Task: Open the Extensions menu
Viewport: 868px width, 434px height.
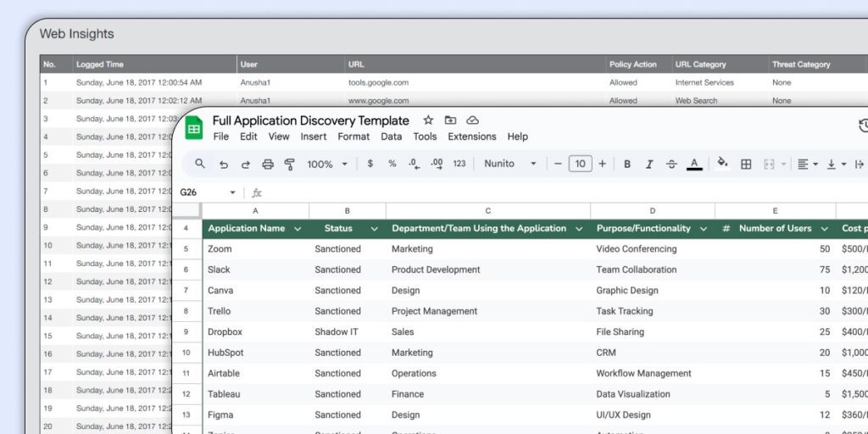Action: (472, 136)
